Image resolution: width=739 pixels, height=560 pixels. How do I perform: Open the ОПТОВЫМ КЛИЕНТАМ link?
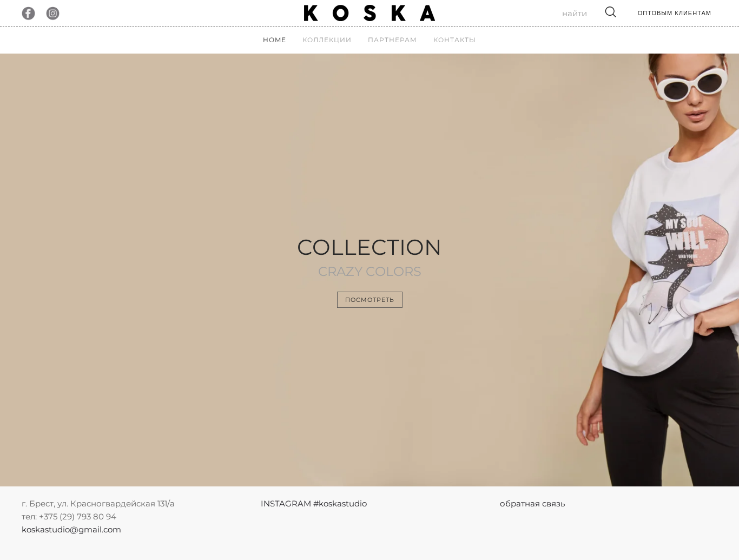[x=674, y=13]
